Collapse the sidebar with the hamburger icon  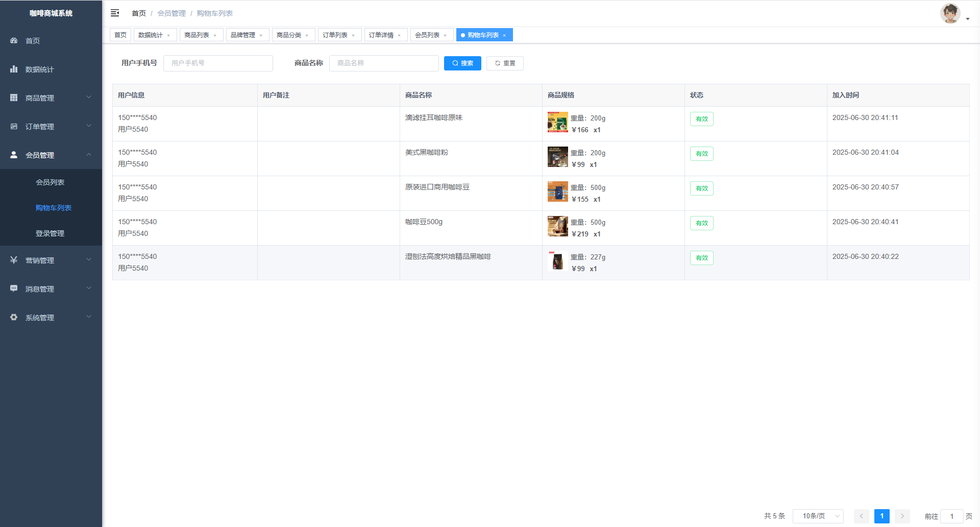[x=115, y=13]
